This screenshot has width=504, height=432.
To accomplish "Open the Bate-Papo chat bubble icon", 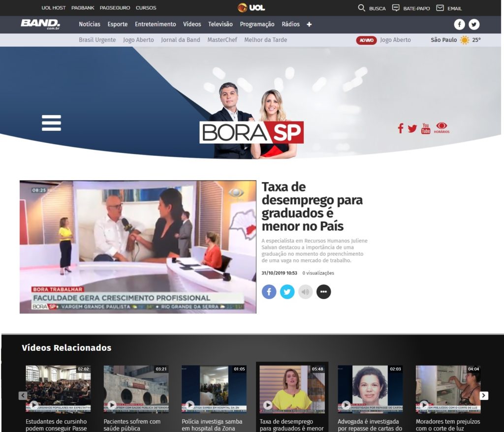I will pos(396,8).
